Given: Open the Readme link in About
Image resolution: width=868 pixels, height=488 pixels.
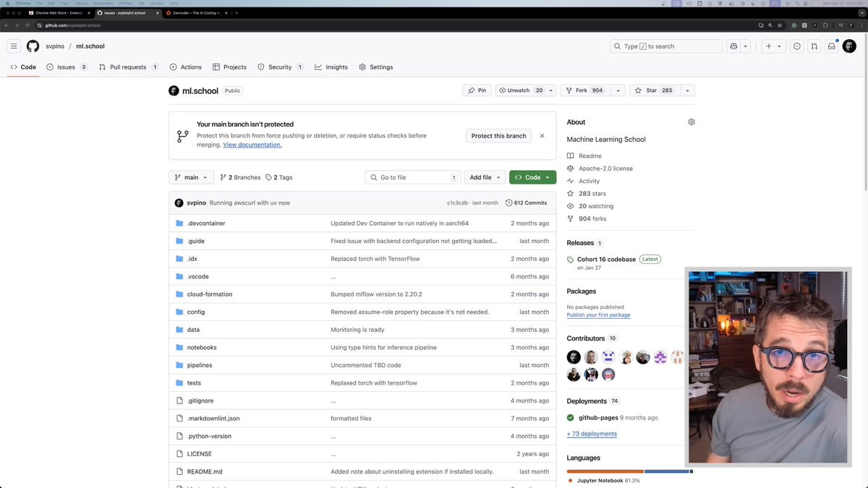Looking at the screenshot, I should [x=584, y=156].
